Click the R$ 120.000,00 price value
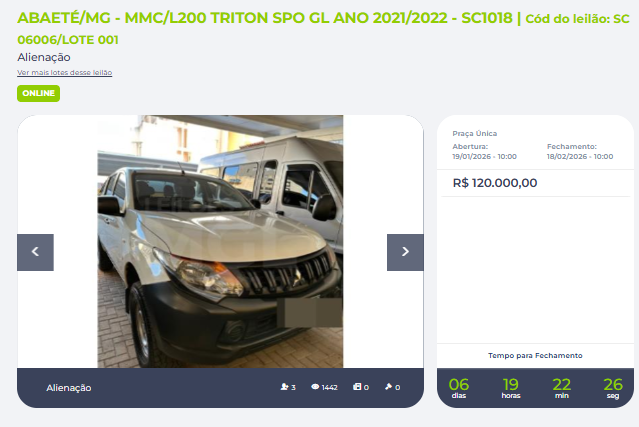 495,183
